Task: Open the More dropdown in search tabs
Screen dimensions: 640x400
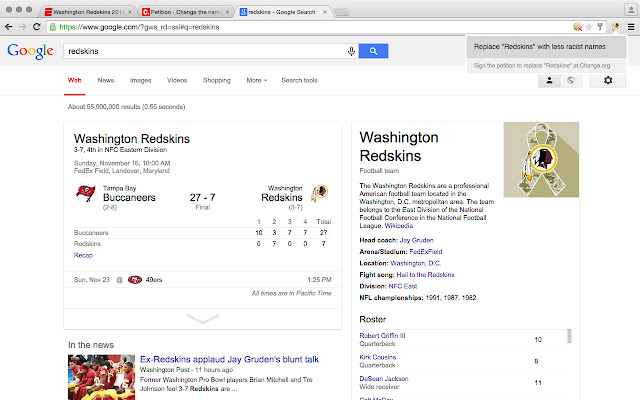Action: pos(256,80)
